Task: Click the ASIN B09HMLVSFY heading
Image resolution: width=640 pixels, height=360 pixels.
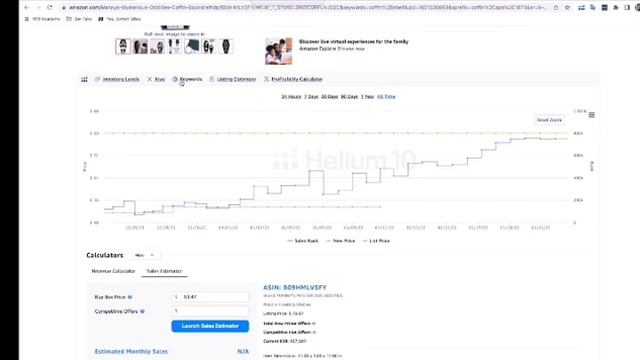Action: [295, 287]
